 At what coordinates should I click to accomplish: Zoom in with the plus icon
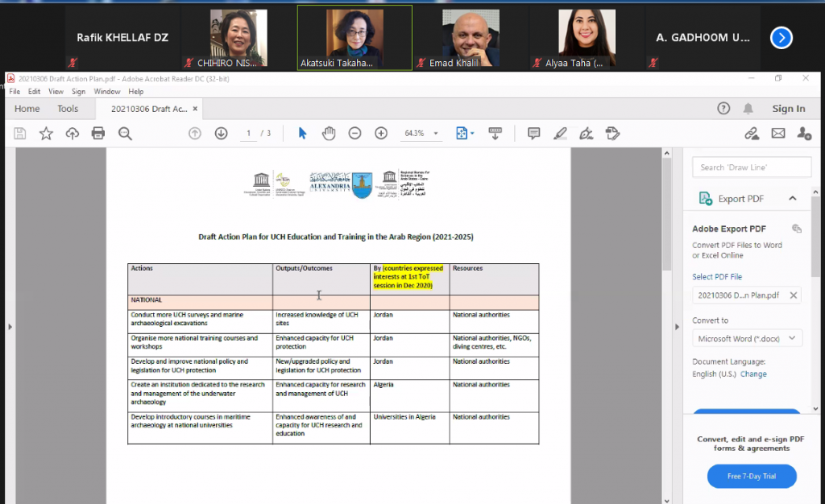(x=381, y=134)
